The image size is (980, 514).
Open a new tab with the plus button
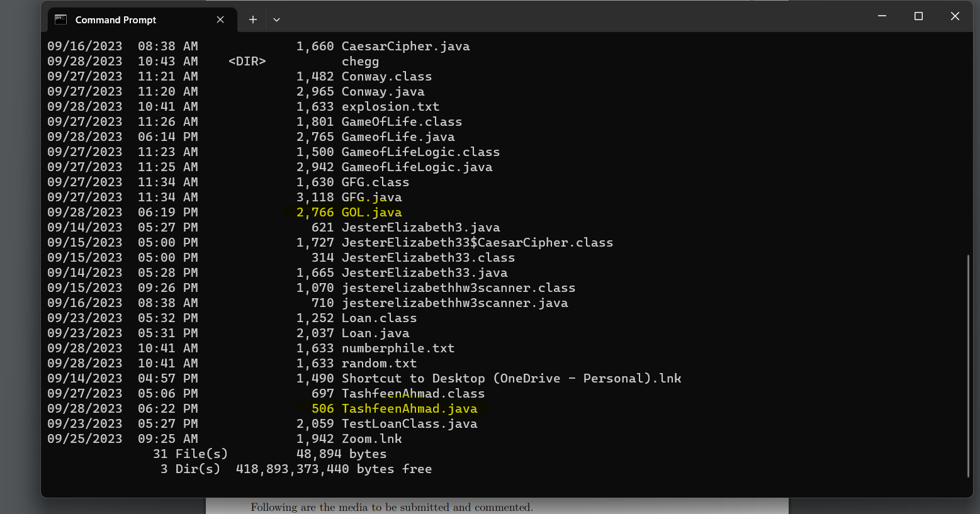252,20
